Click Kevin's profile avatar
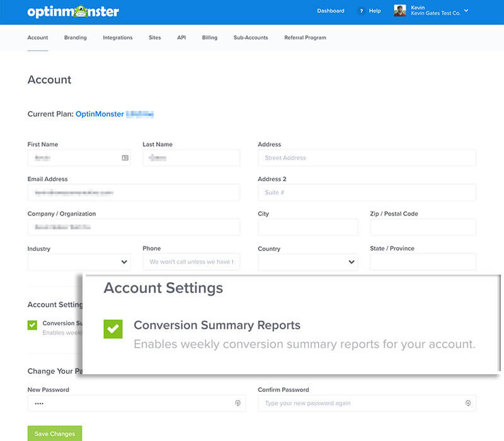 point(400,11)
